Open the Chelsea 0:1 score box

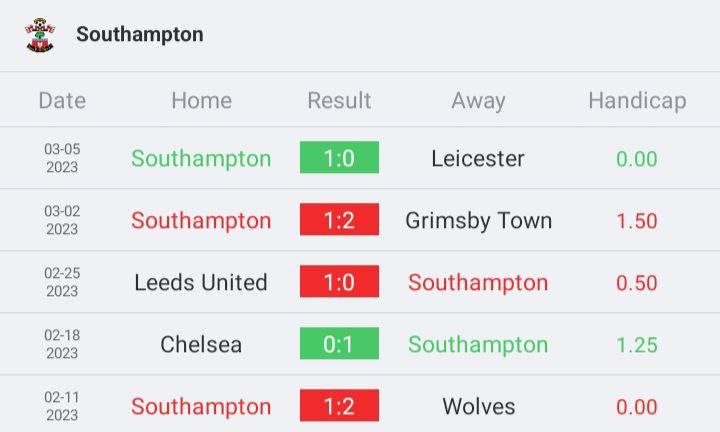tap(339, 343)
